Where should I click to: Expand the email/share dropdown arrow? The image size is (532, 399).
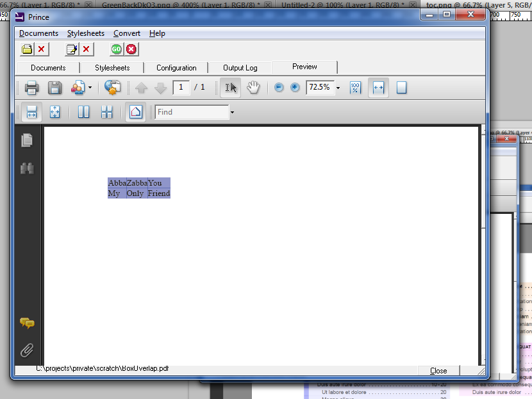click(90, 88)
